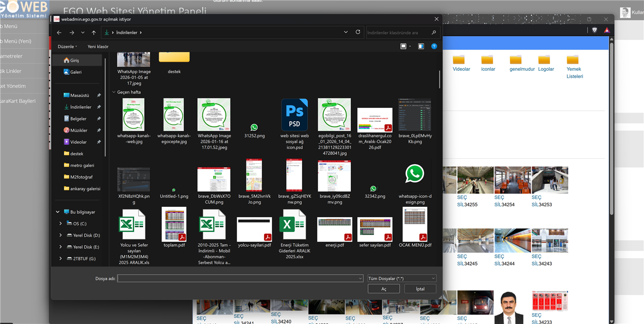The height and width of the screenshot is (324, 644).
Task: Click the Aç button
Action: pos(383,289)
